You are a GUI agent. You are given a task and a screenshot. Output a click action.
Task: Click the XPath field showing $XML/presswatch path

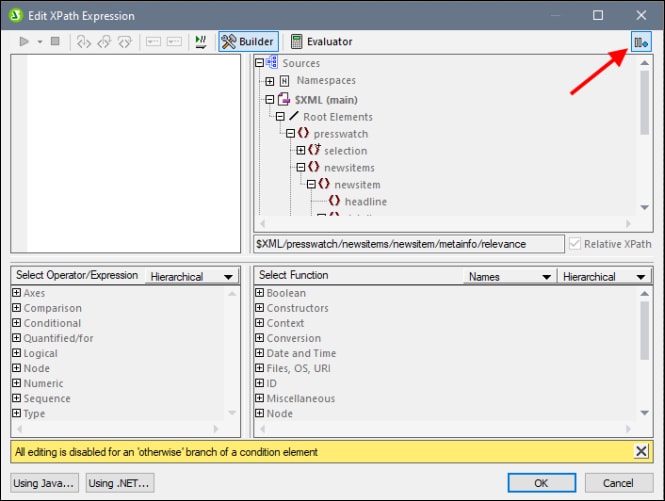[409, 244]
